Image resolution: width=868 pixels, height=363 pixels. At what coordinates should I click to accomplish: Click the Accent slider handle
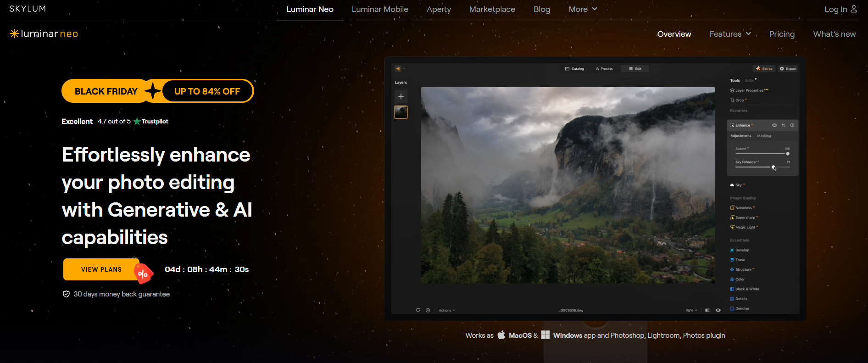788,154
